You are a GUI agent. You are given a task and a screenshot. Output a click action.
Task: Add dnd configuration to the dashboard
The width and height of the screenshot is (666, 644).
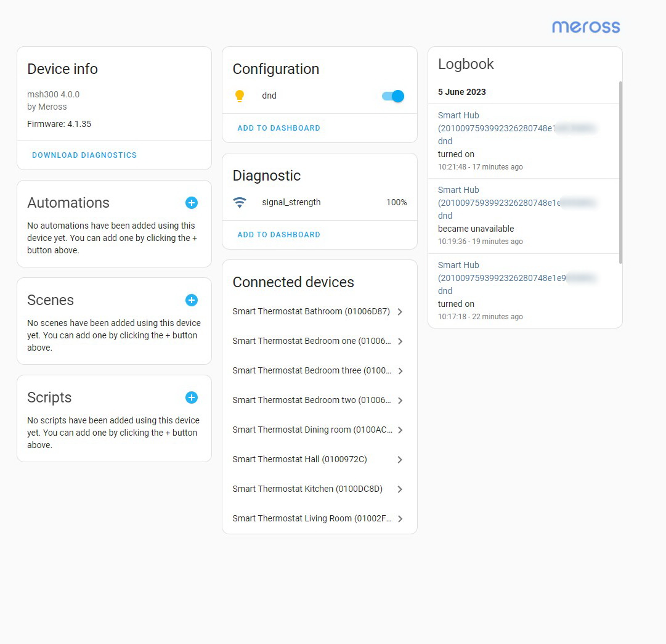278,128
